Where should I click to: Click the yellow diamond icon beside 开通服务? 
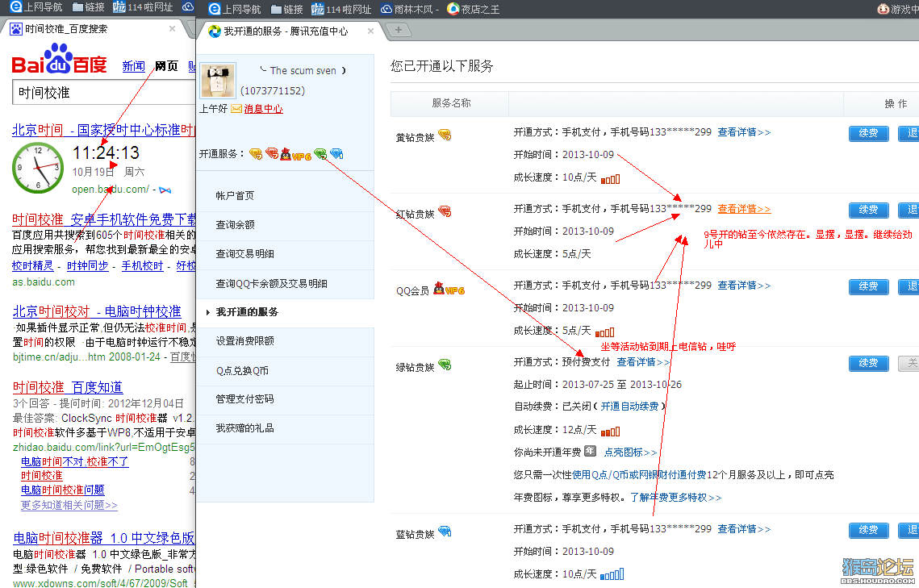pos(256,154)
